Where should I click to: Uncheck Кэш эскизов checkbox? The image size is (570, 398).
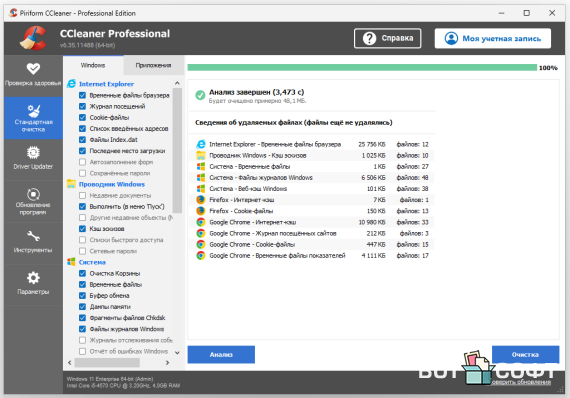tap(83, 229)
